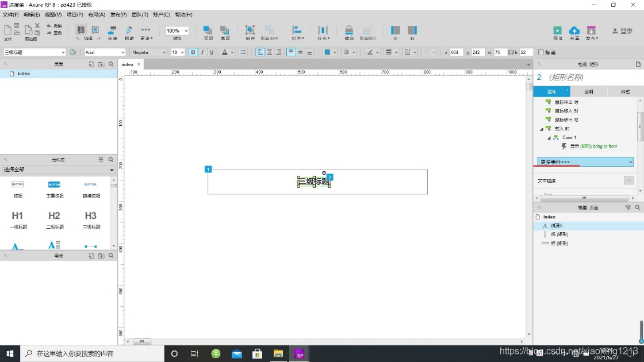Add a new master in Masters panel
The image size is (644, 362).
click(x=91, y=256)
